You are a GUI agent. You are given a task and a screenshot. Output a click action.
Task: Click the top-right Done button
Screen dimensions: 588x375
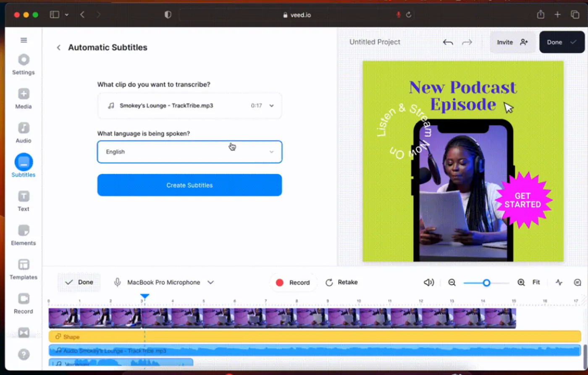coord(562,42)
